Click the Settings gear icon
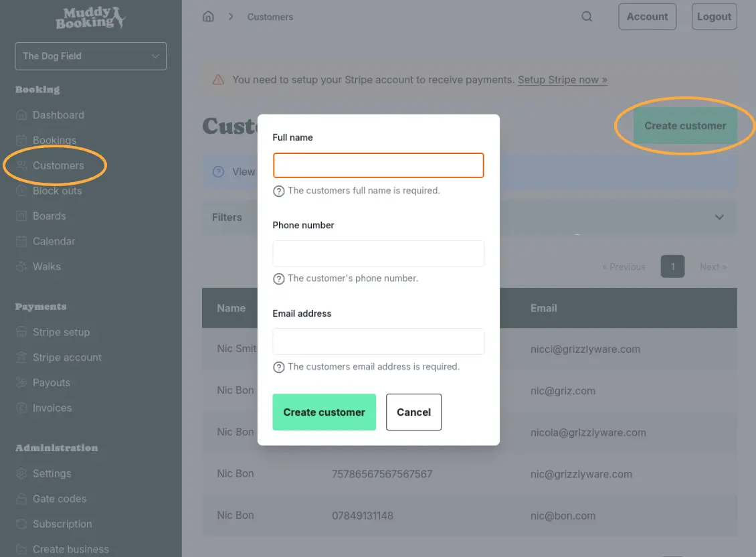This screenshot has width=756, height=557. pyautogui.click(x=22, y=473)
